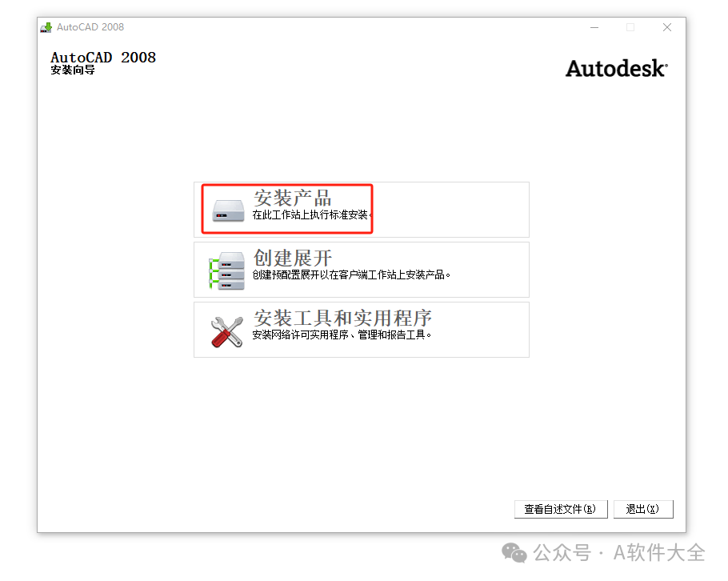728x581 pixels.
Task: Click the AutoCAD 2008 安装向导 header title
Action: pyautogui.click(x=103, y=62)
